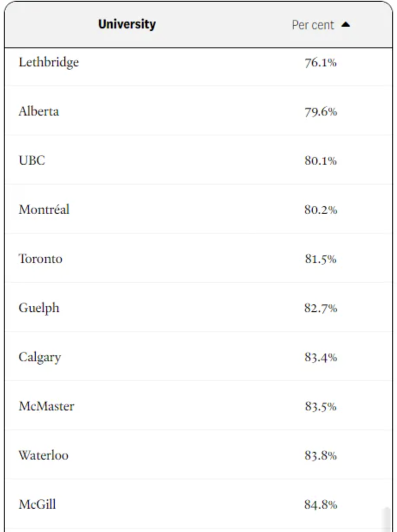Click the 76.1% value for Lethbridge
Image resolution: width=397 pixels, height=532 pixels.
[x=321, y=63]
